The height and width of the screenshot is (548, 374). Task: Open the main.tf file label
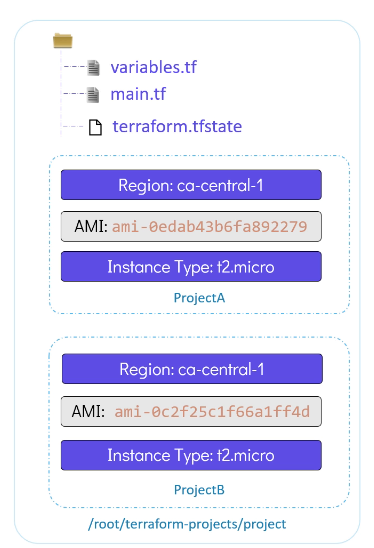pos(138,94)
